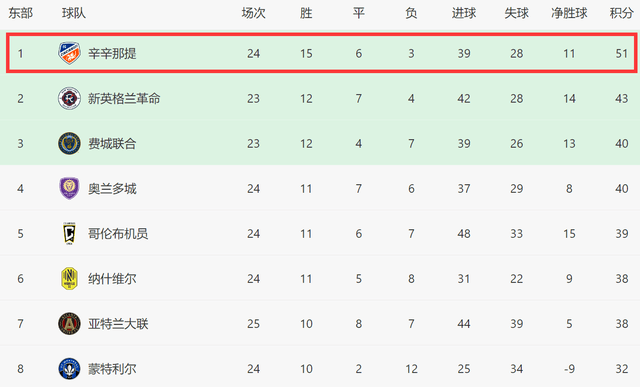Click the 进球 column header

464,13
